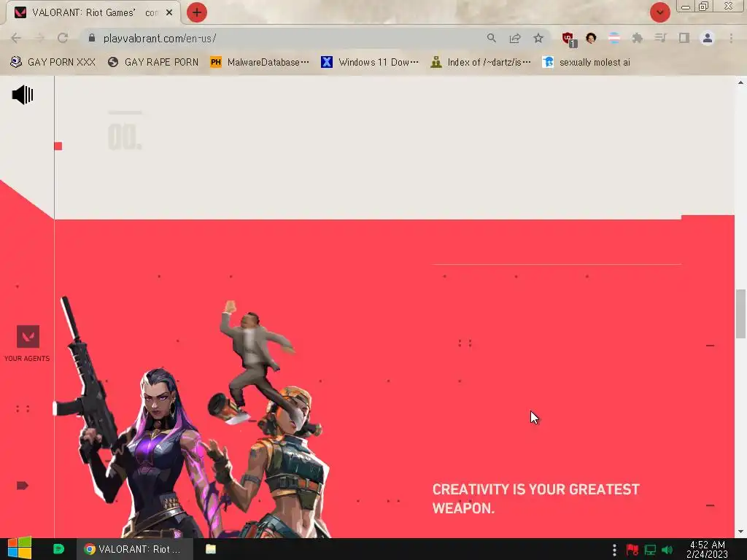Open the zoom magnifier icon in address bar
The width and height of the screenshot is (747, 560).
point(491,38)
